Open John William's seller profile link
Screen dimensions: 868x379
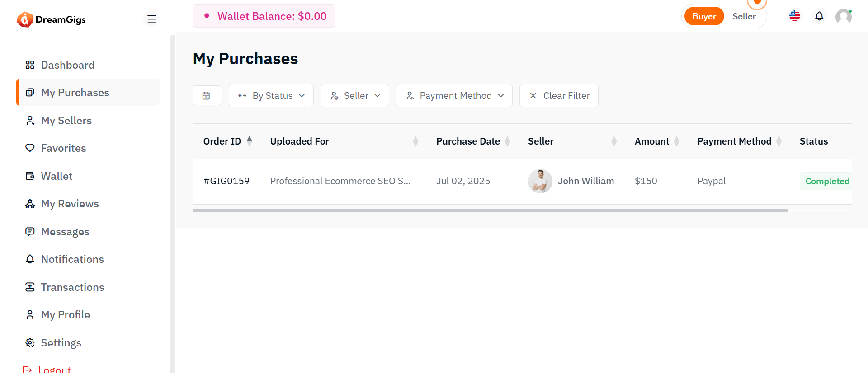coord(585,181)
